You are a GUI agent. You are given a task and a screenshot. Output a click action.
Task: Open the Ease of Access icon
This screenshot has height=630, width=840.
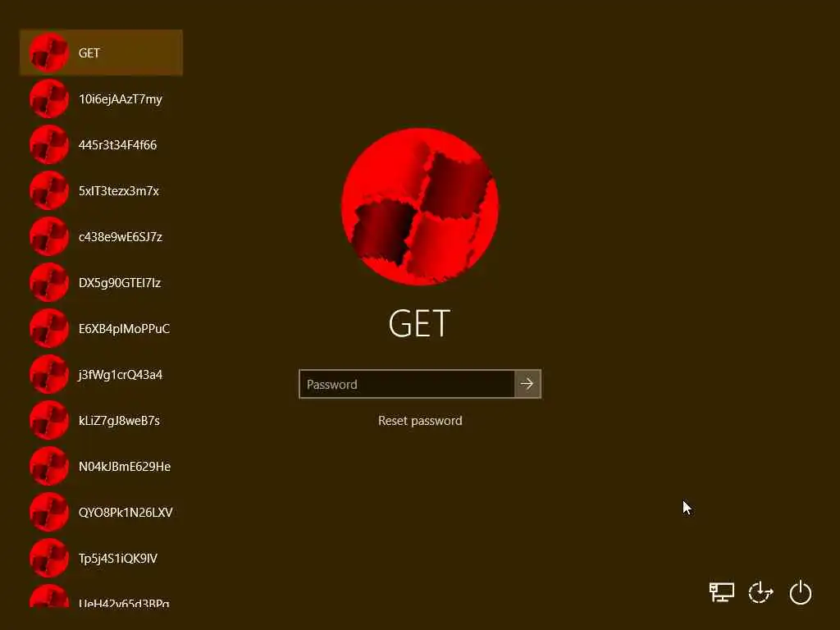[760, 592]
